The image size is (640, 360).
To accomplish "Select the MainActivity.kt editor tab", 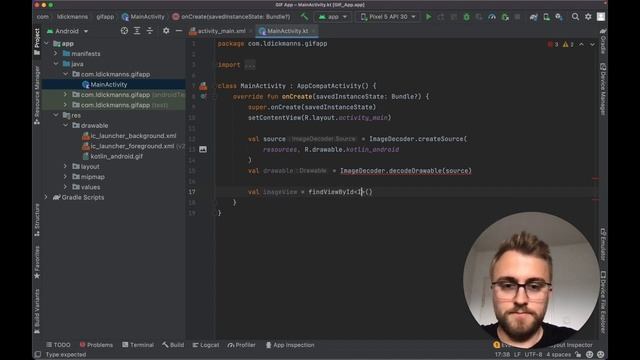I will tap(287, 31).
